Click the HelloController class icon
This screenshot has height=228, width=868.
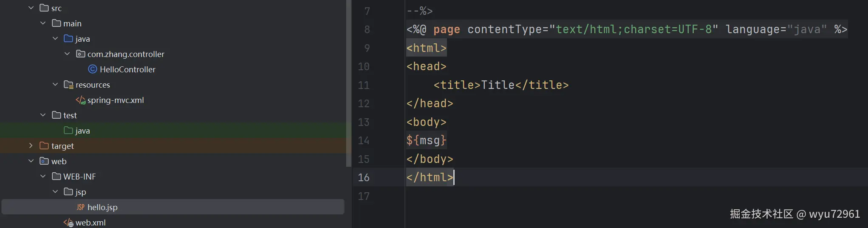coord(93,69)
